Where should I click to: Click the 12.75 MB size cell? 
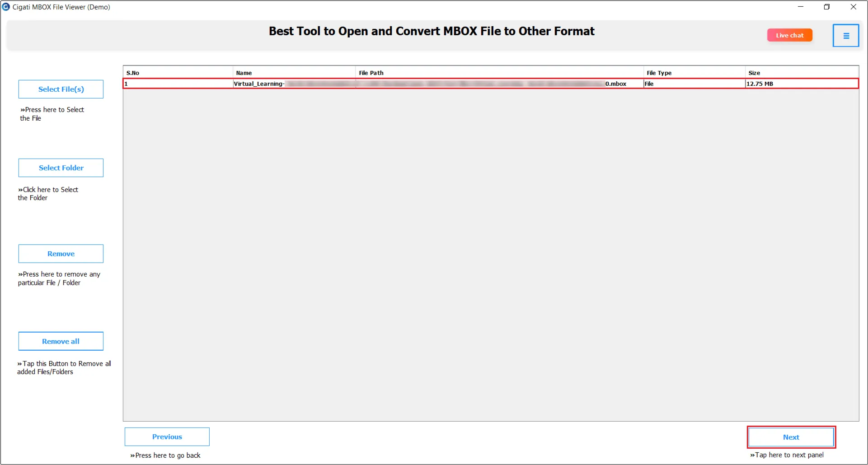tap(802, 84)
